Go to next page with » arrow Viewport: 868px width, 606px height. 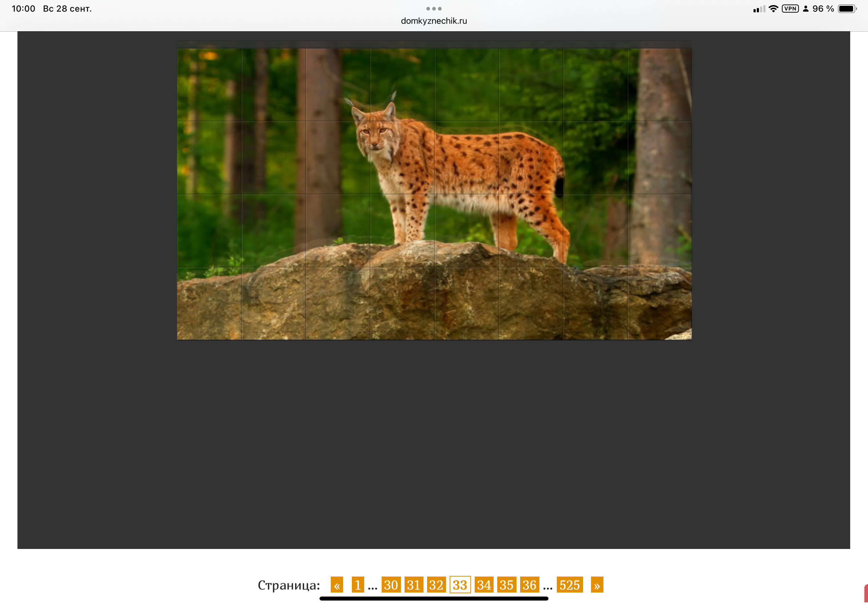(x=596, y=585)
